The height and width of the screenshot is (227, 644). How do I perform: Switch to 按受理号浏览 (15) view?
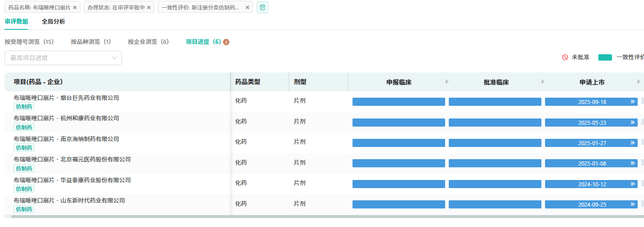pos(29,42)
